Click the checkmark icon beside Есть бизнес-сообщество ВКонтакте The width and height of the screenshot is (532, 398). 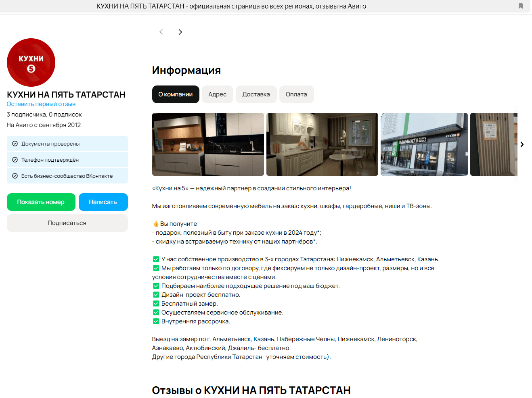click(x=15, y=176)
